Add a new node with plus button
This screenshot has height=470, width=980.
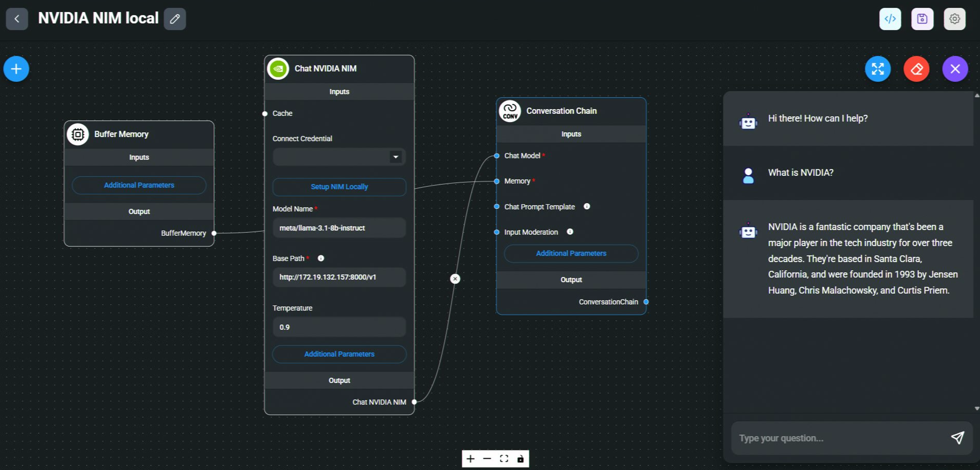tap(16, 69)
